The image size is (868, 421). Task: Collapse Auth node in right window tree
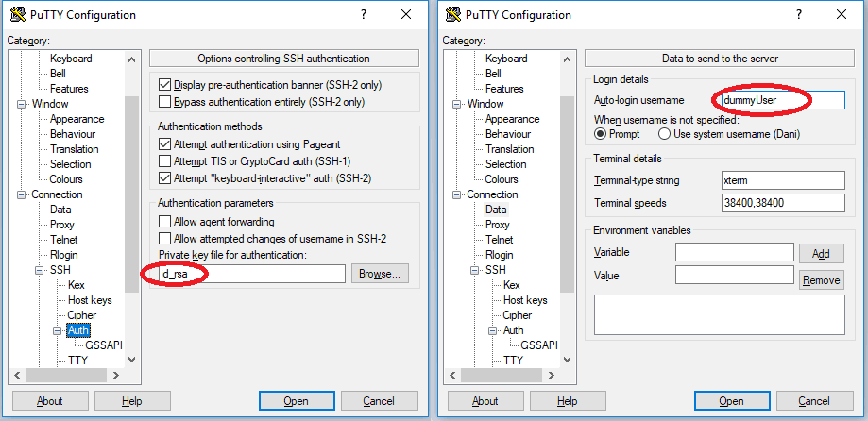493,330
